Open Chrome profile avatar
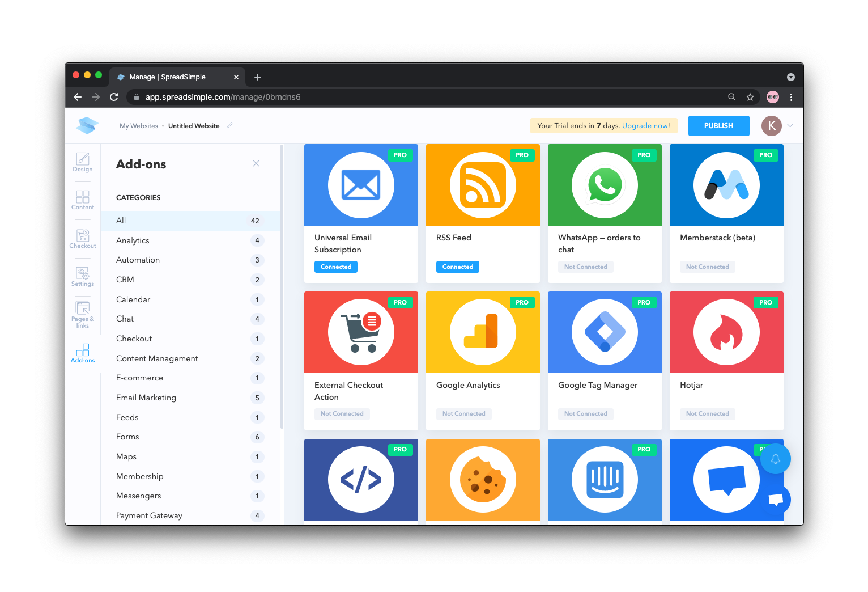Viewport: 868px width, 592px height. coord(773,97)
